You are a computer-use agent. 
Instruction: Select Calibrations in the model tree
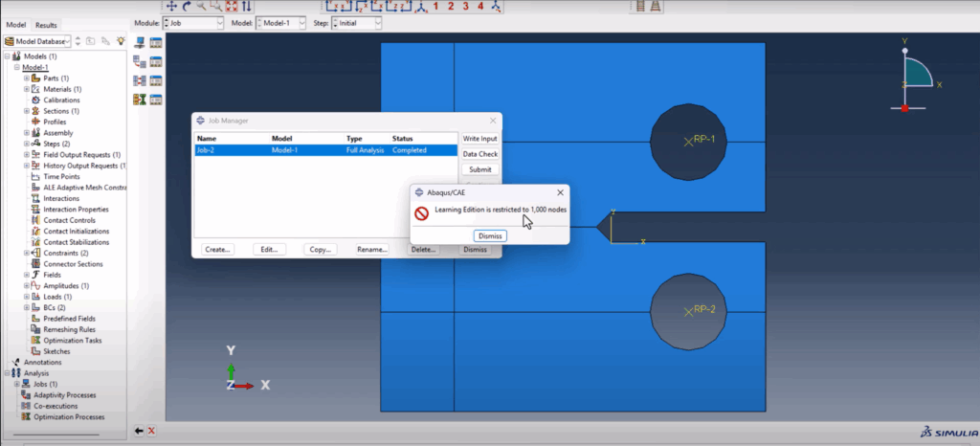[61, 100]
